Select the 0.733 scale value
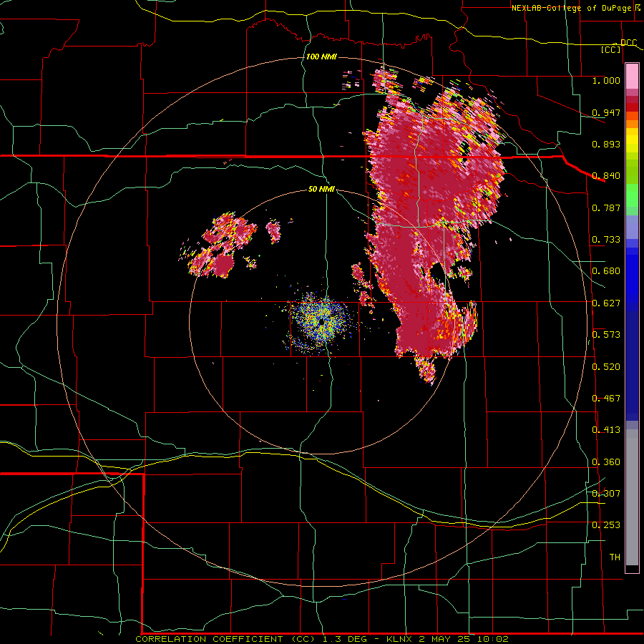The image size is (644, 644). coord(606,240)
